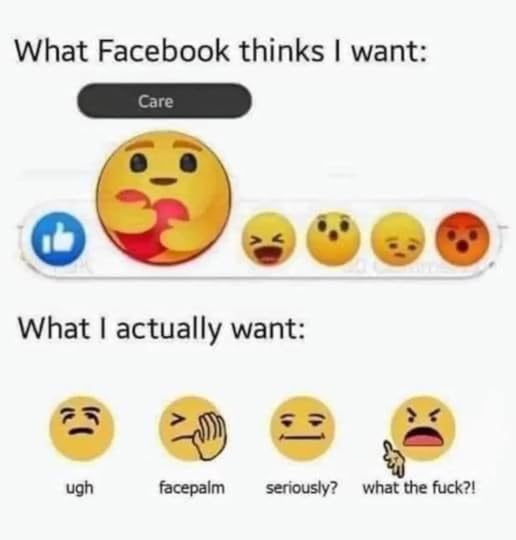The height and width of the screenshot is (540, 516).
Task: Select the Care hugging-heart reaction emoji
Action: (164, 198)
